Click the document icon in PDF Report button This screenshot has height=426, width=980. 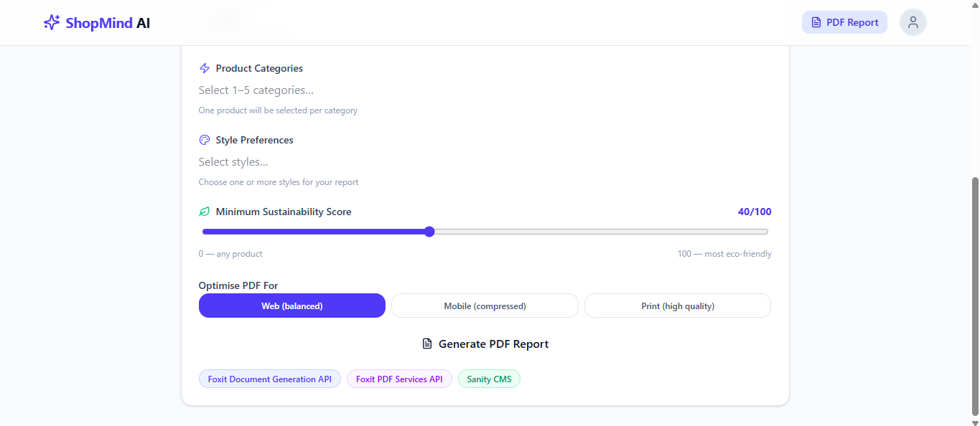coord(816,22)
